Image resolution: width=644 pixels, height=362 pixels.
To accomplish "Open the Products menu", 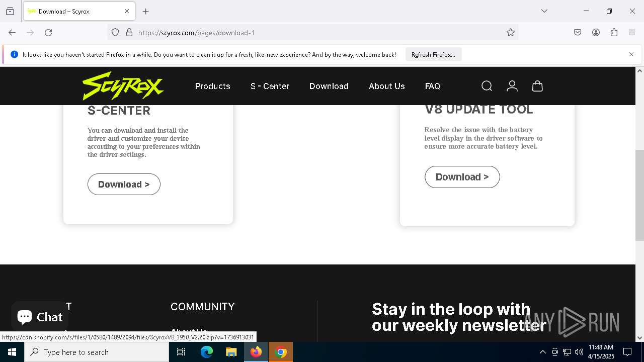I will (212, 86).
